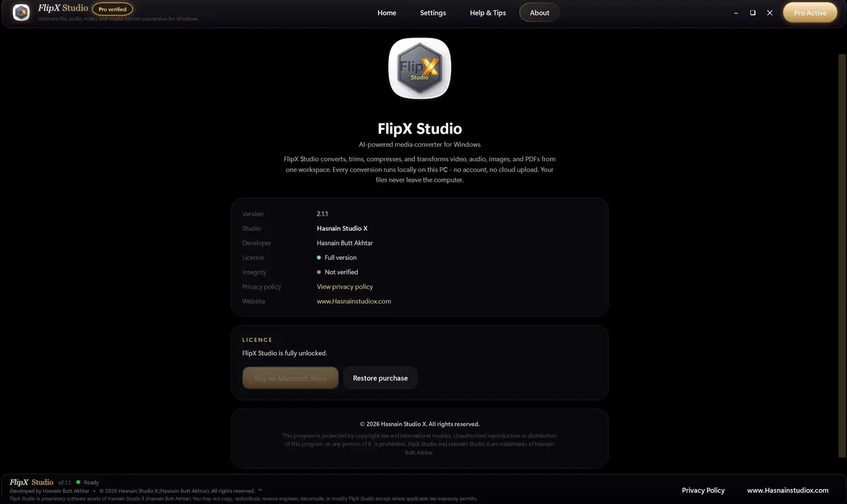Open the footer www.Hasnainstudiox.com link

(x=788, y=491)
